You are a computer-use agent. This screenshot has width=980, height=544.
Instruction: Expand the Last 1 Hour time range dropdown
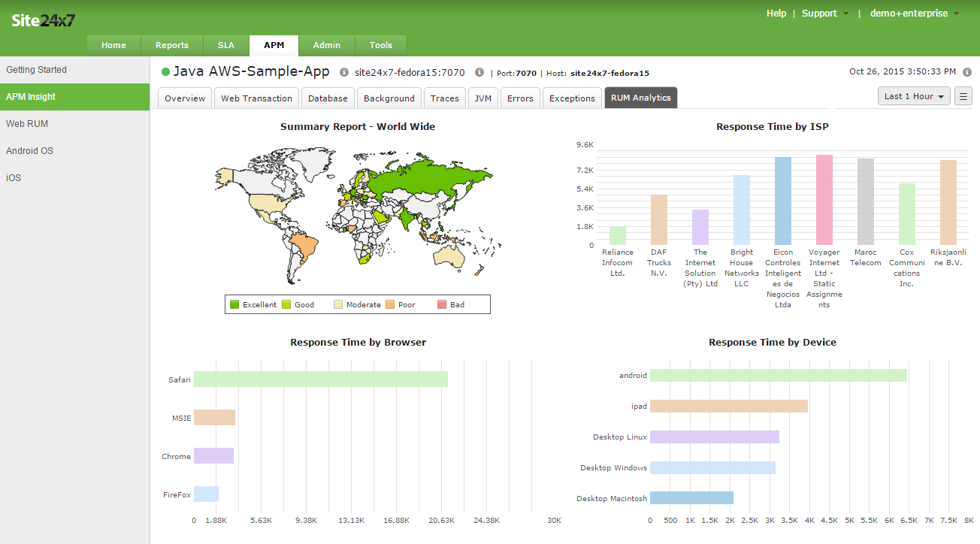(x=913, y=96)
